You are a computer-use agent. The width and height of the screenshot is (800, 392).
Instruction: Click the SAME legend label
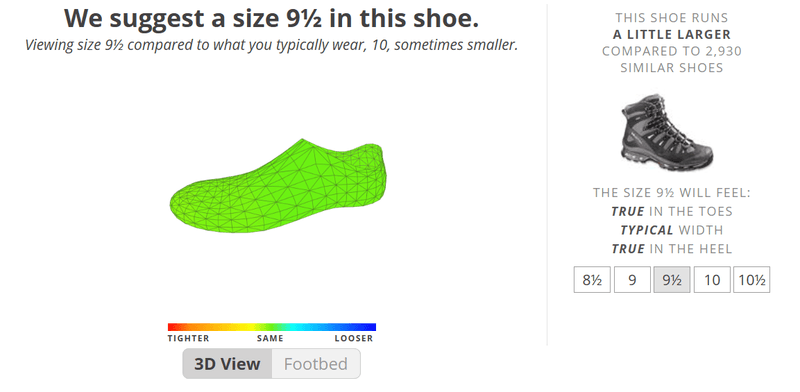pyautogui.click(x=270, y=338)
